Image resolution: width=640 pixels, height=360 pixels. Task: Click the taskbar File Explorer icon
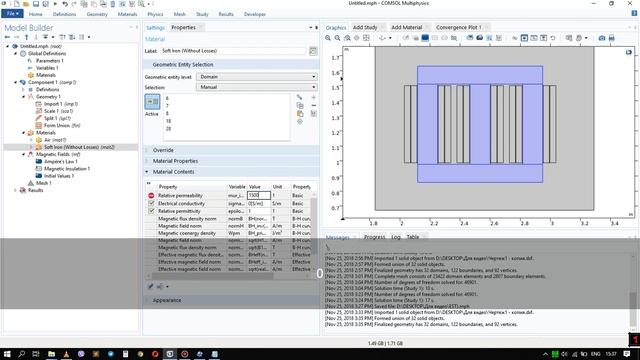tap(51, 354)
